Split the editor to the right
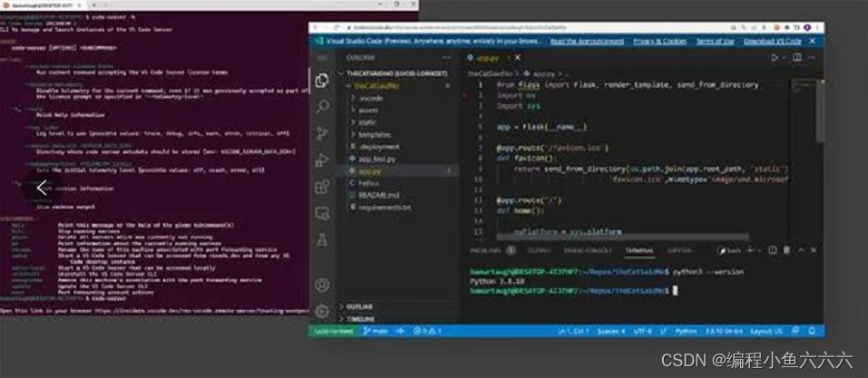 (x=797, y=57)
